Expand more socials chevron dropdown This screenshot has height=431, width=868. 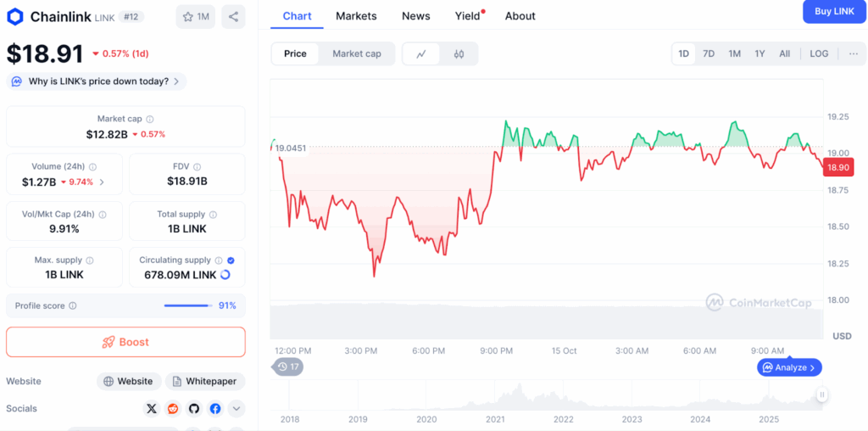(236, 409)
